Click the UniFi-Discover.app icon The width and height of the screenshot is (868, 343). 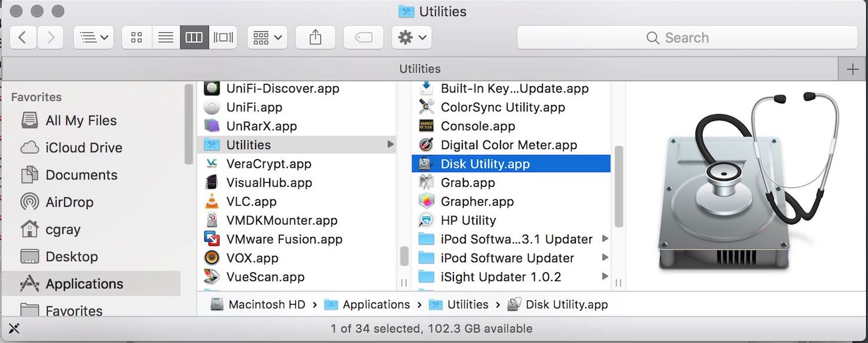tap(211, 88)
